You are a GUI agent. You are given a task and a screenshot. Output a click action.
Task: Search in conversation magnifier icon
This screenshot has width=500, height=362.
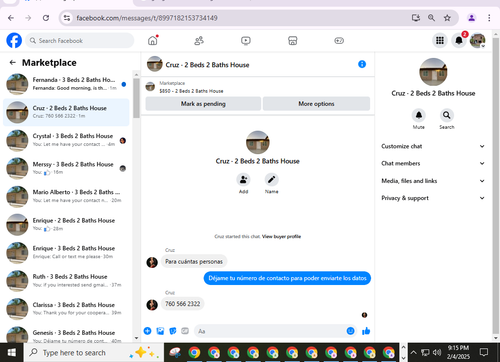coord(447,115)
